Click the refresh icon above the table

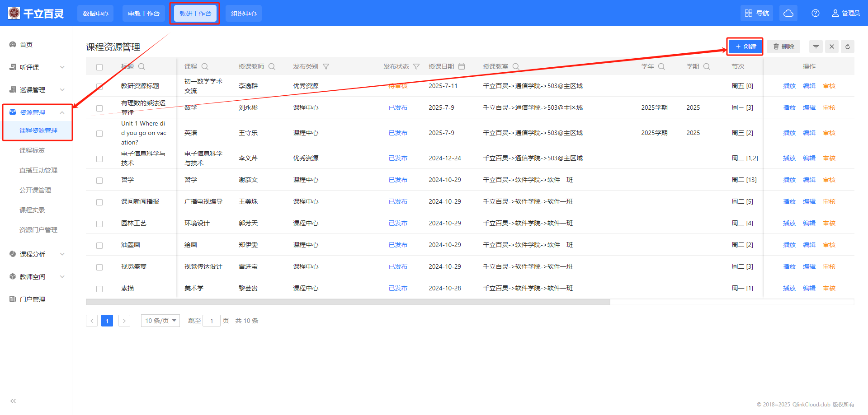point(848,47)
